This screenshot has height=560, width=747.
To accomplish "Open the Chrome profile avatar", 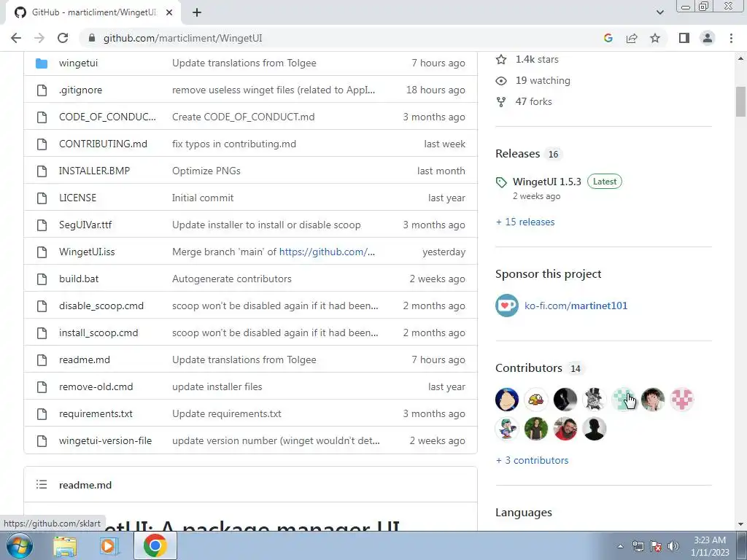I will coord(708,38).
